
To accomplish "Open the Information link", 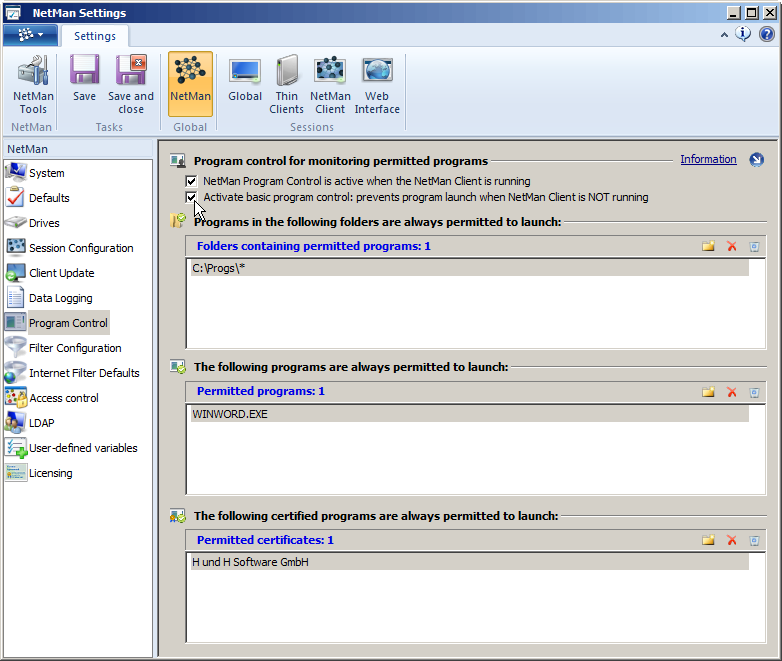I will (708, 160).
